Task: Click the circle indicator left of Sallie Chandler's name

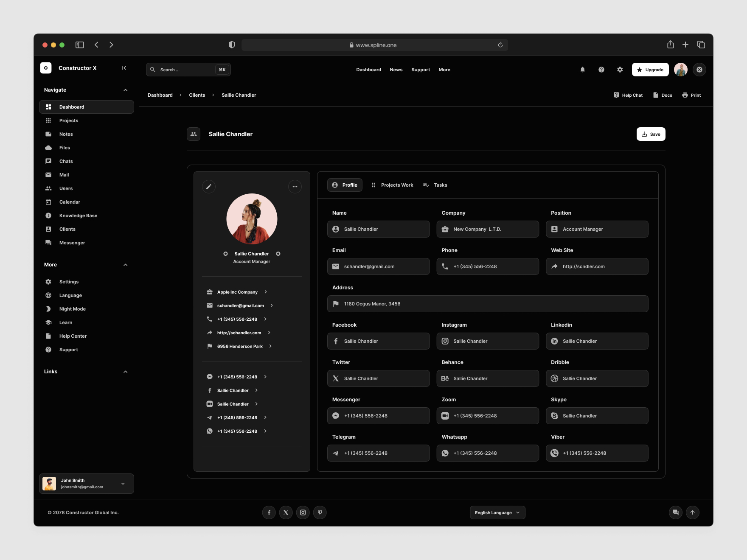Action: 226,254
